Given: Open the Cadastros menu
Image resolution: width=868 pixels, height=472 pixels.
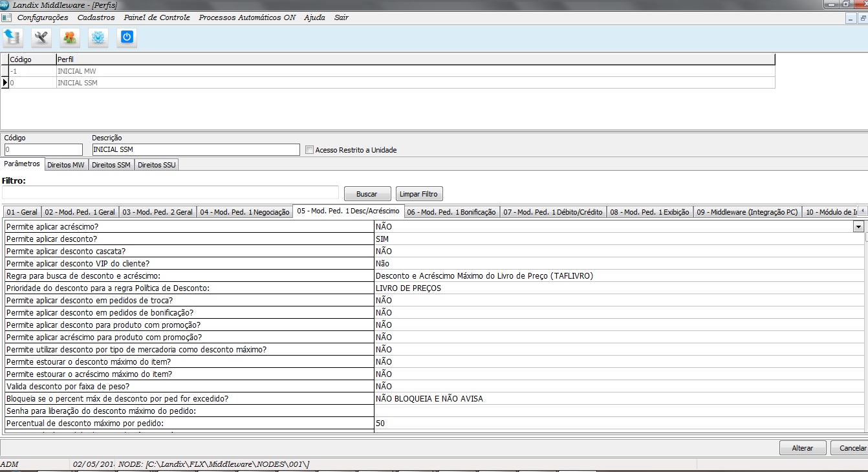Looking at the screenshot, I should pyautogui.click(x=96, y=17).
